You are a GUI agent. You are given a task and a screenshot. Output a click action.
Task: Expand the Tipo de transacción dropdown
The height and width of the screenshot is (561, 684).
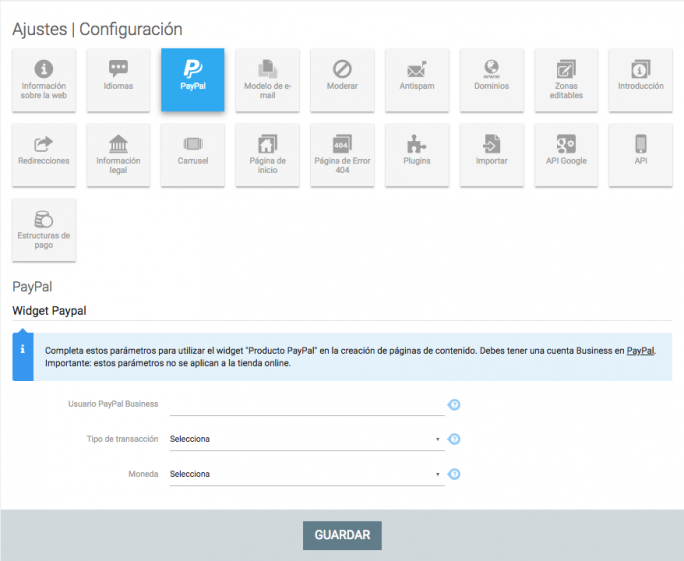pyautogui.click(x=307, y=439)
